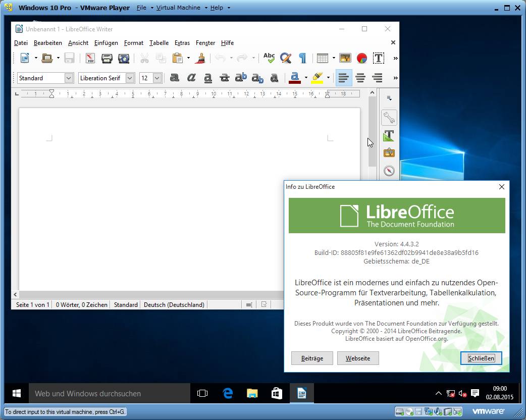
Task: Open the sidebar Gallery panel icon
Action: [389, 153]
